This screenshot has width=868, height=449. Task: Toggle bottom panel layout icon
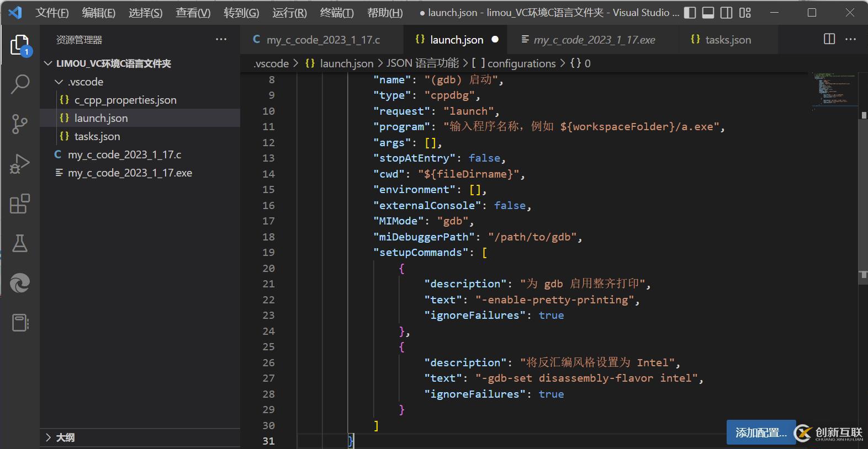pyautogui.click(x=708, y=12)
